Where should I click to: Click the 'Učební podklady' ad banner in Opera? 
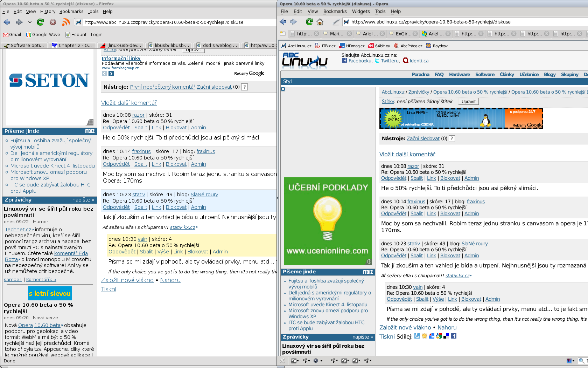tap(328, 221)
